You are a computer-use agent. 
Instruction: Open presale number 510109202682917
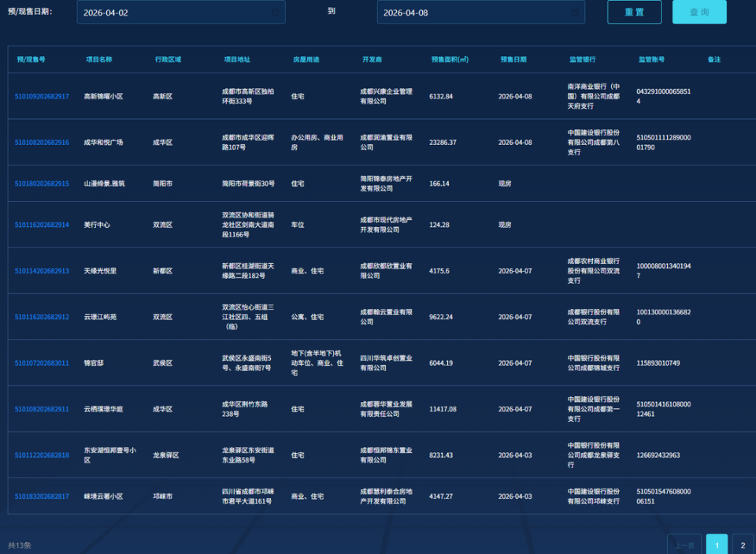coord(42,96)
